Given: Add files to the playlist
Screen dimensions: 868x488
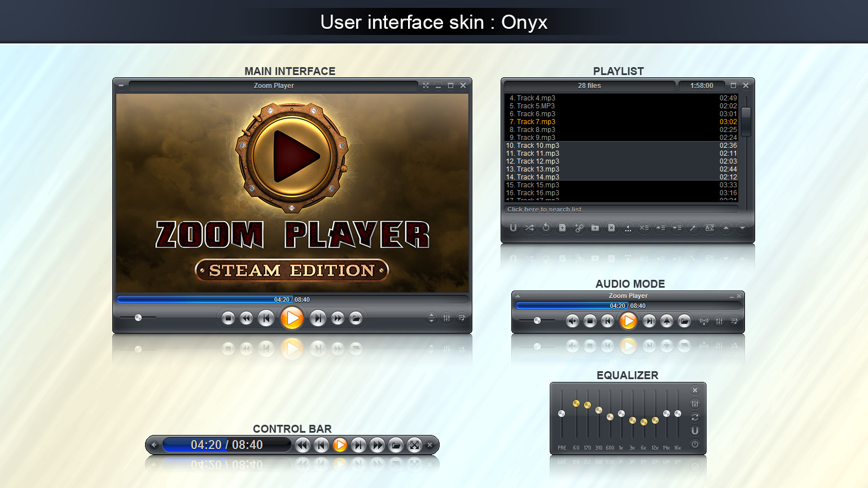Looking at the screenshot, I should tap(562, 227).
